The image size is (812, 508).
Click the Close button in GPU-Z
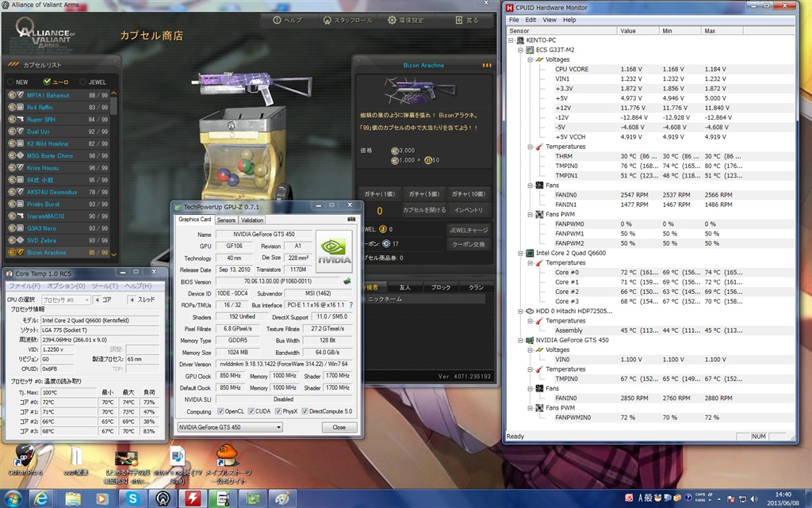click(339, 427)
